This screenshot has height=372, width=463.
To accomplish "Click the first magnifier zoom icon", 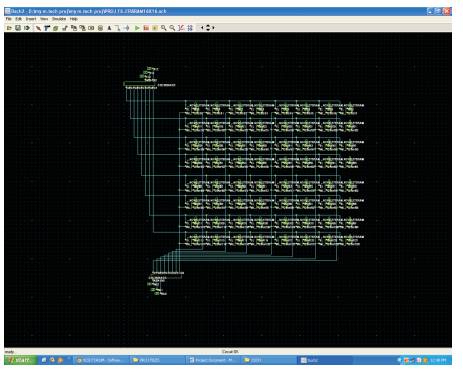I will 163,28.
